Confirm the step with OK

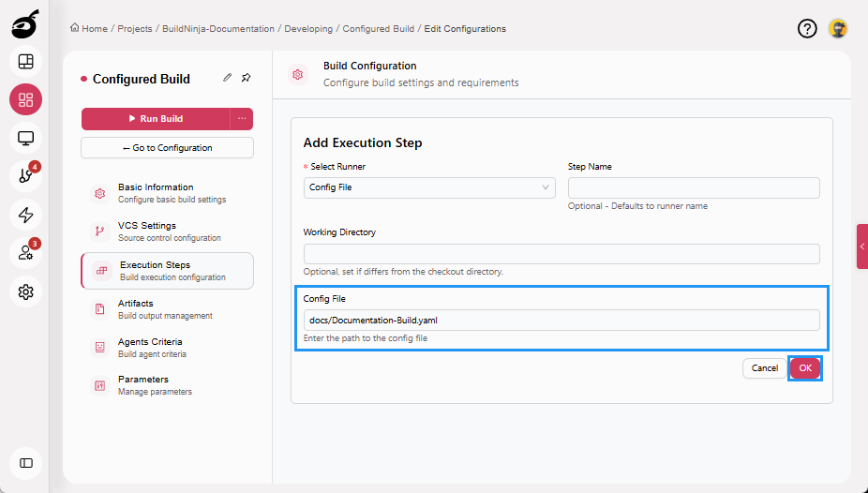(x=805, y=368)
